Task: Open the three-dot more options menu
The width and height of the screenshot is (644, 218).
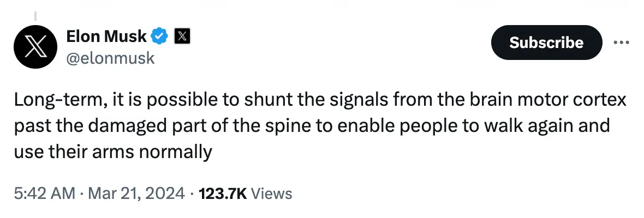Action: 622,42
